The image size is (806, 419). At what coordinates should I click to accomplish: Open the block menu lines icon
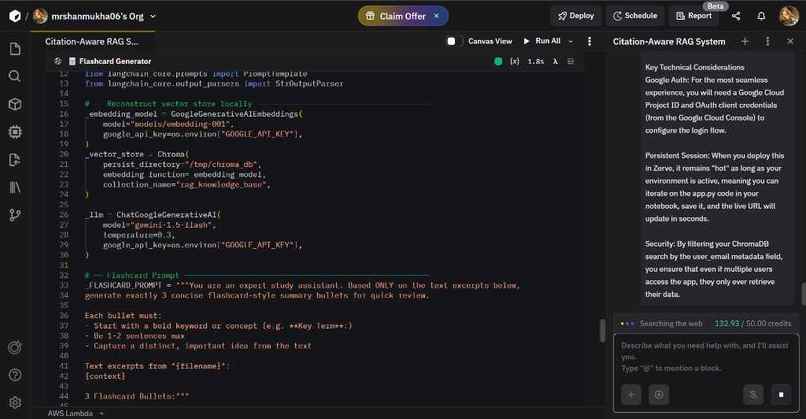571,61
